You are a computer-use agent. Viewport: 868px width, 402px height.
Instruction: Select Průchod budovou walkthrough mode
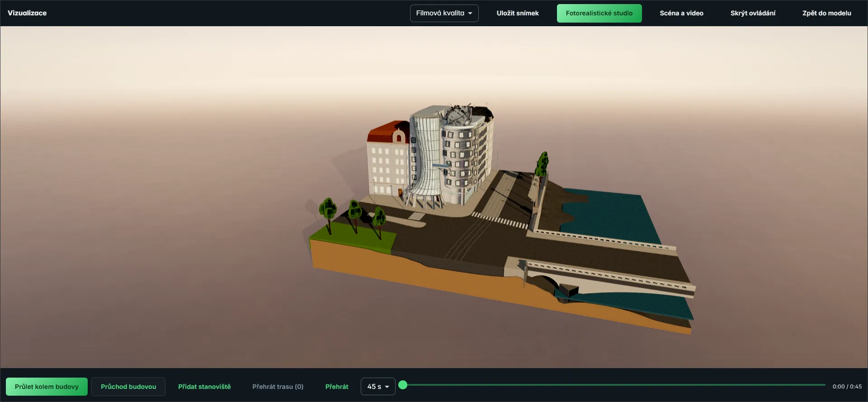128,387
